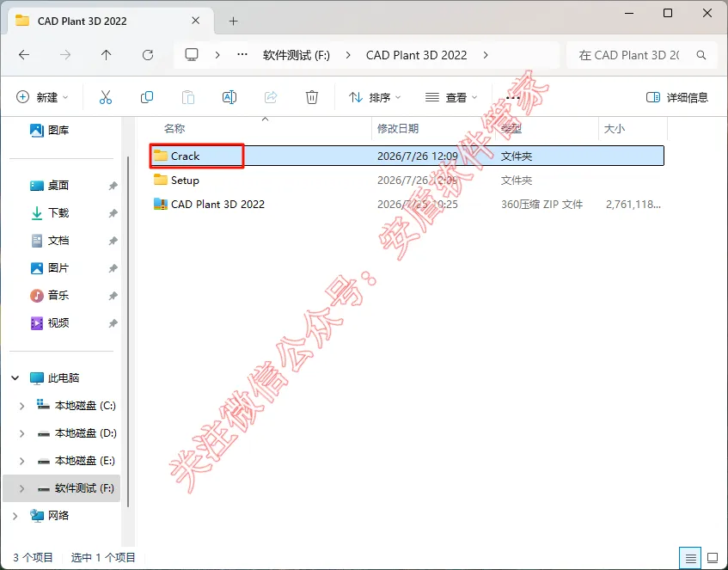The image size is (728, 570).
Task: Open the 查看 view dropdown
Action: coord(451,97)
